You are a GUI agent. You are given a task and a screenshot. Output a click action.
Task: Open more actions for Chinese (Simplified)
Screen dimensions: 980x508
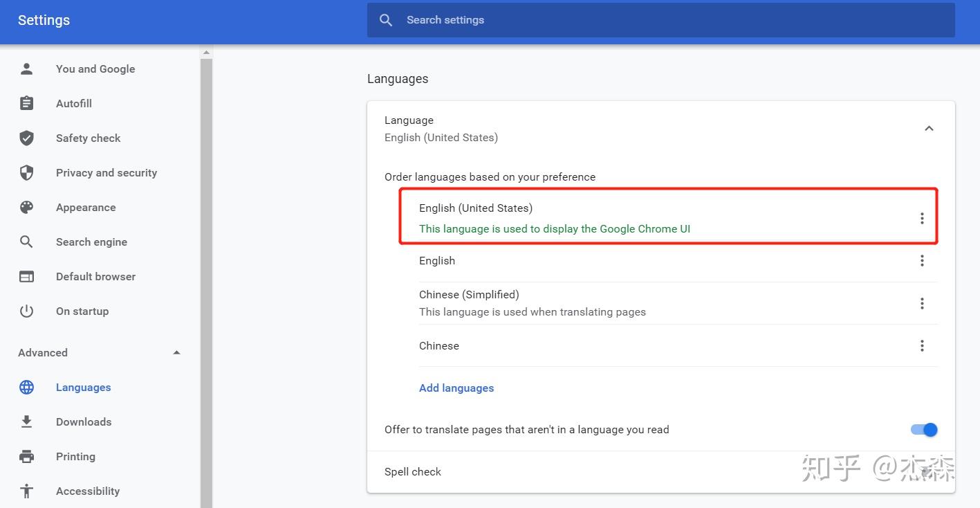pyautogui.click(x=922, y=303)
